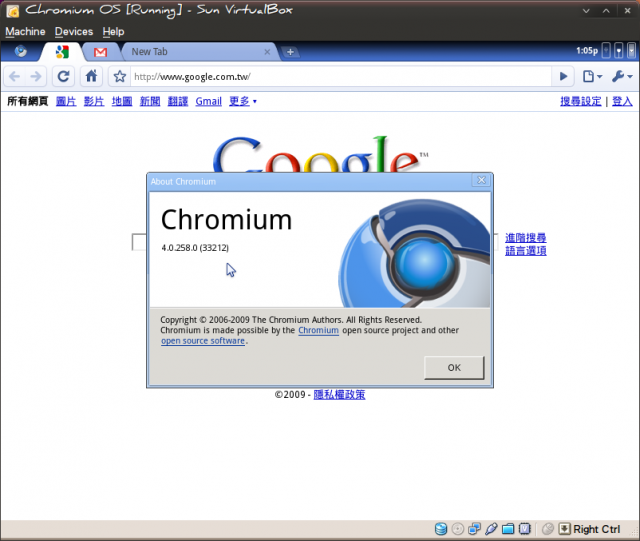The image size is (640, 541).
Task: Switch to the Gmail tab
Action: coord(100,52)
